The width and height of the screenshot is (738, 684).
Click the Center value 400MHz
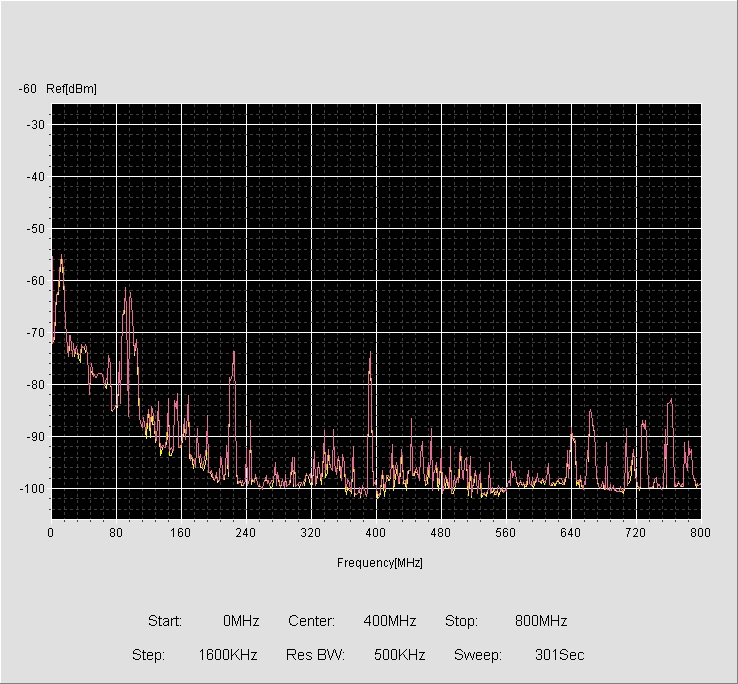click(390, 621)
